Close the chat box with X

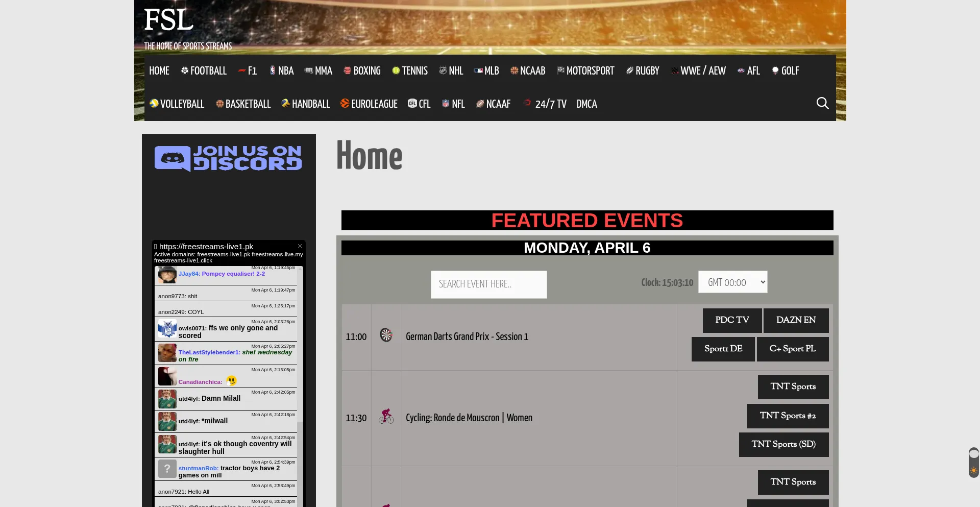pyautogui.click(x=300, y=246)
